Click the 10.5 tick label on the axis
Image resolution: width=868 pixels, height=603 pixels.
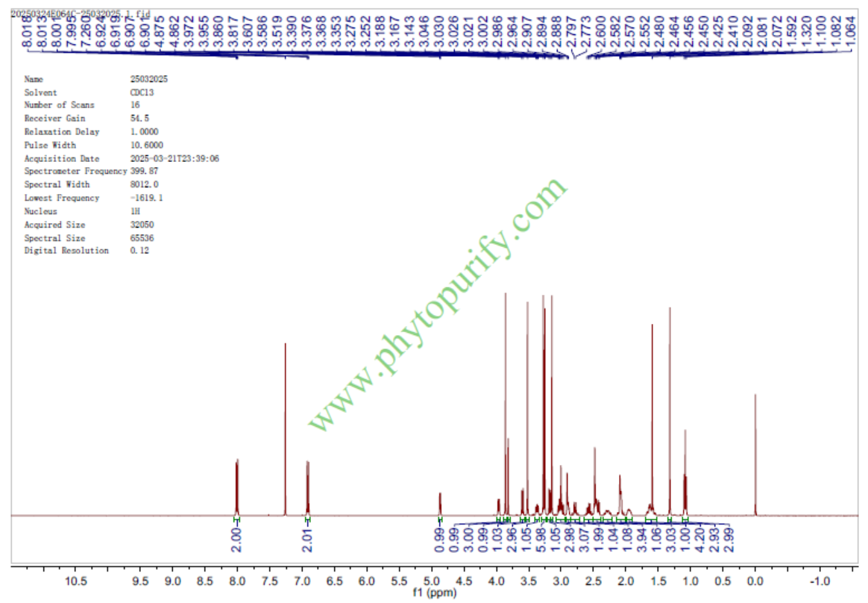(75, 581)
